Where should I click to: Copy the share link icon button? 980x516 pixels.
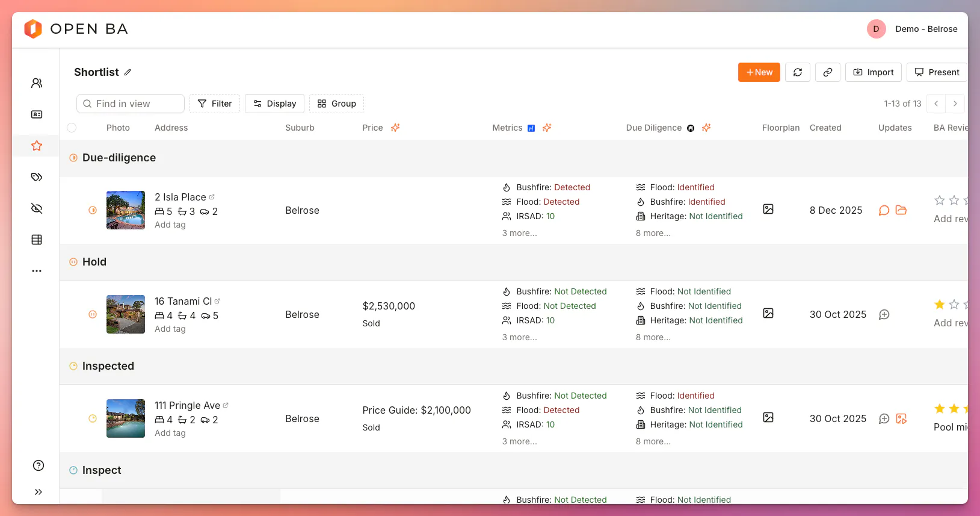tap(828, 72)
